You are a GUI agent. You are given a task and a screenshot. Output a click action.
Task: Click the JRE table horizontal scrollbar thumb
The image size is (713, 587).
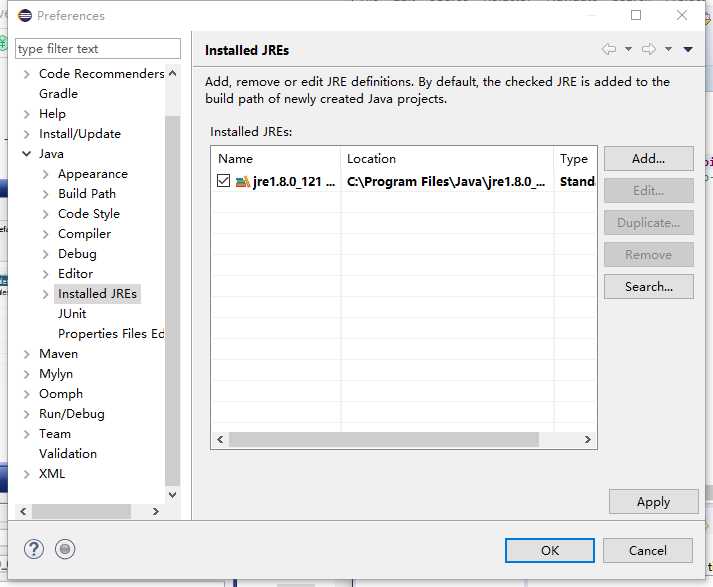pyautogui.click(x=384, y=439)
